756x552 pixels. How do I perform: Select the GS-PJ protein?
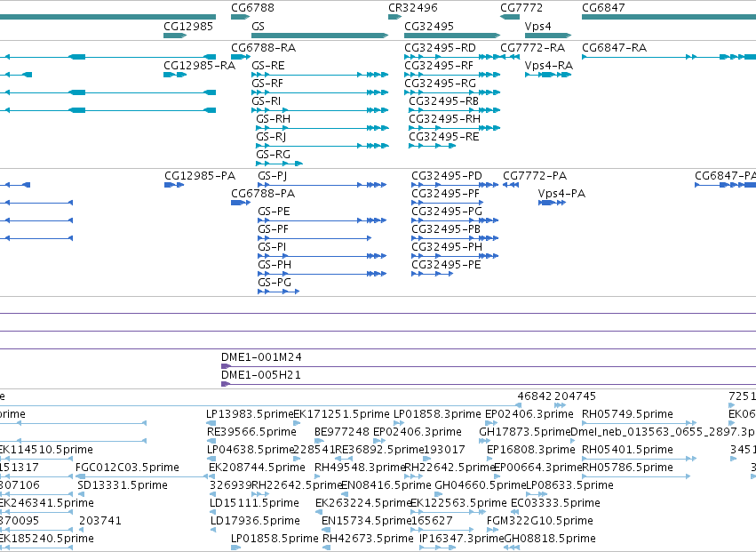[322, 185]
